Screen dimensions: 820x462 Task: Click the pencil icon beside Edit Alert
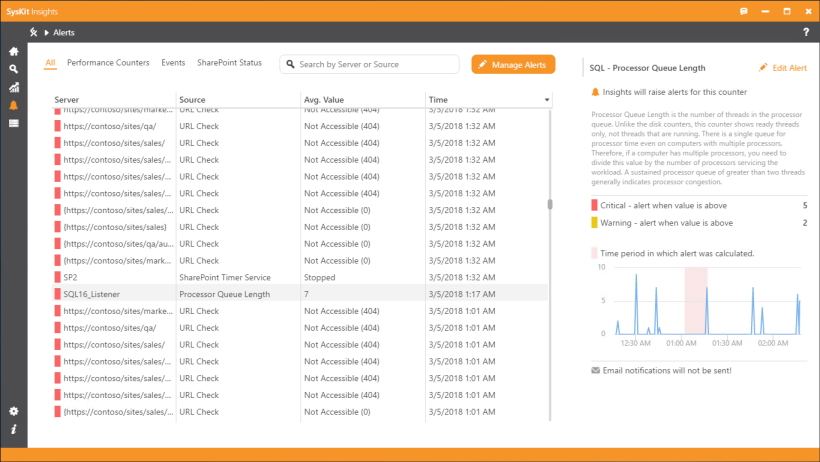763,67
